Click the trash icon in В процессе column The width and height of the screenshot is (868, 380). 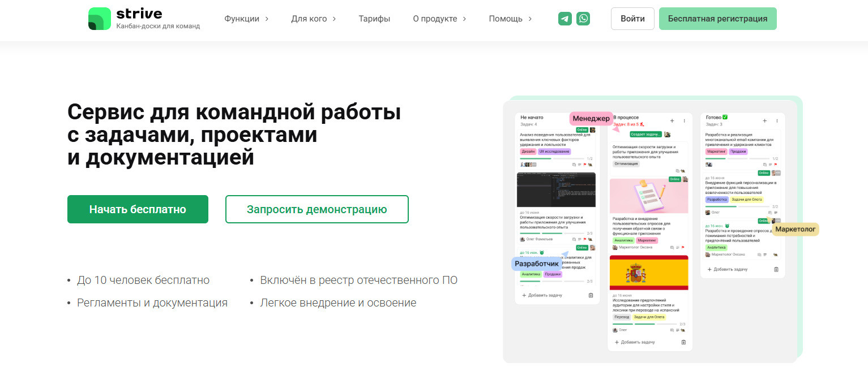pos(683,342)
